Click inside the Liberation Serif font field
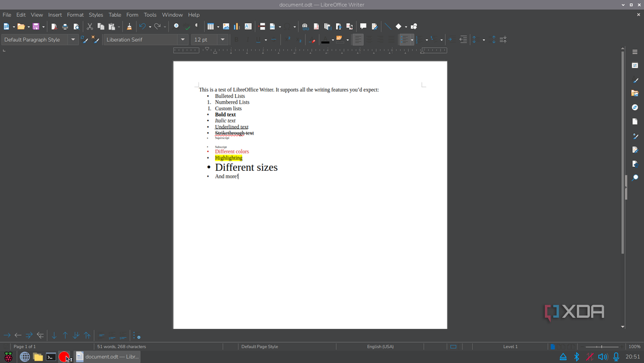The image size is (644, 363). 141,39
